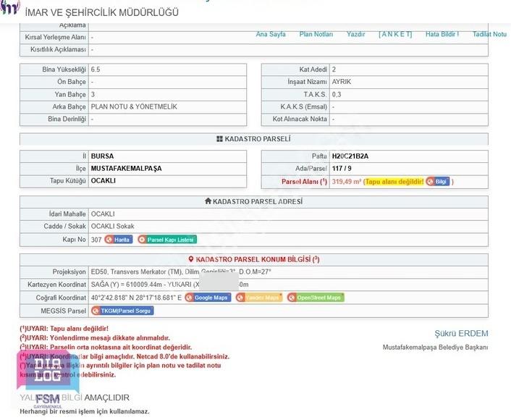Image resolution: width=511 pixels, height=420 pixels.
Task: Click the İl value BURSA
Action: tap(102, 156)
